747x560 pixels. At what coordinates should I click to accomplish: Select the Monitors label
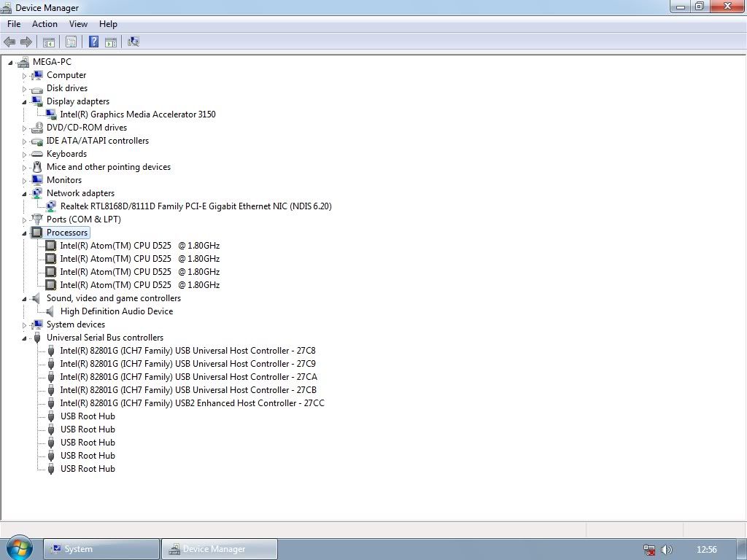tap(64, 180)
